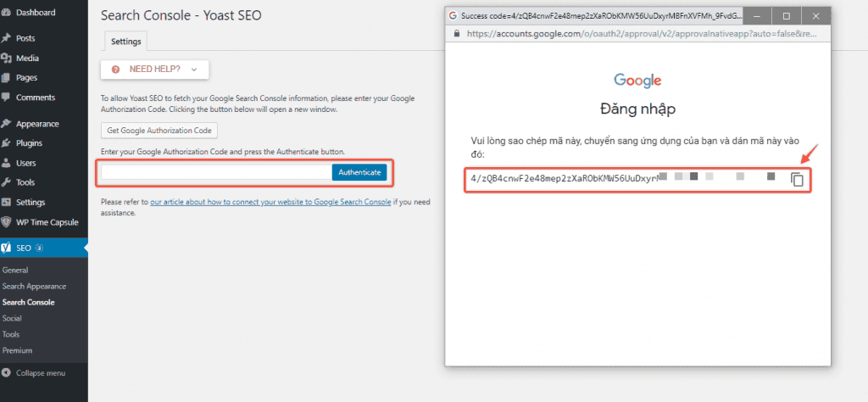868x402 pixels.
Task: Open Premium under SEO submenu
Action: [17, 350]
